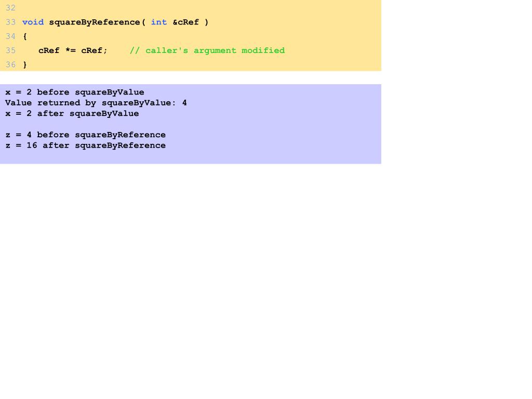
Task: Click line number 34
Action: click(x=10, y=36)
